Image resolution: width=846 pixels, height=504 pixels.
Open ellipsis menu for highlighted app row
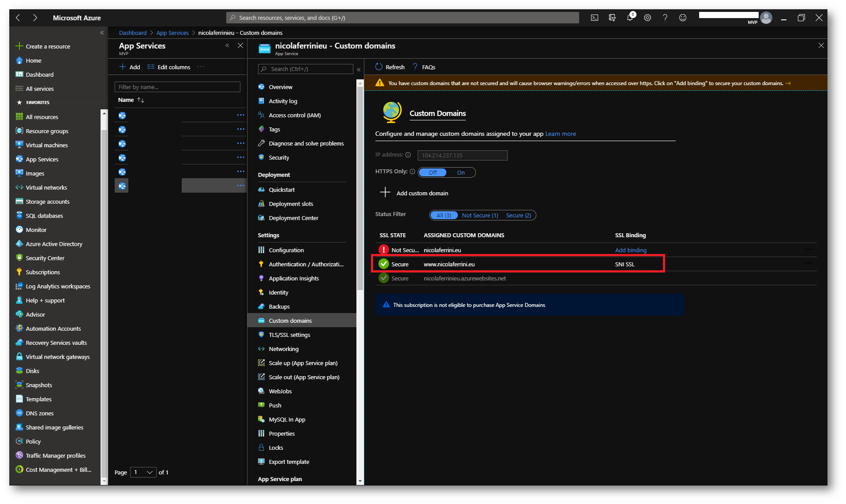click(240, 186)
